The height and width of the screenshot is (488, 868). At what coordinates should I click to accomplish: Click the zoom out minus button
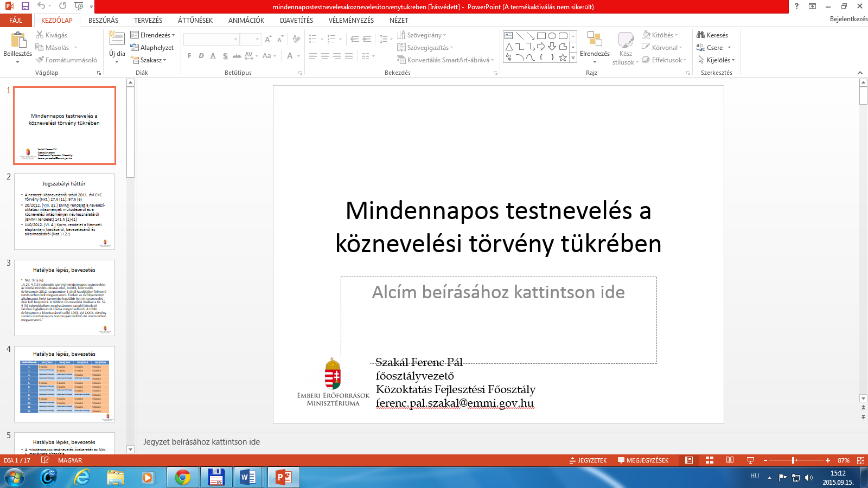pos(765,460)
